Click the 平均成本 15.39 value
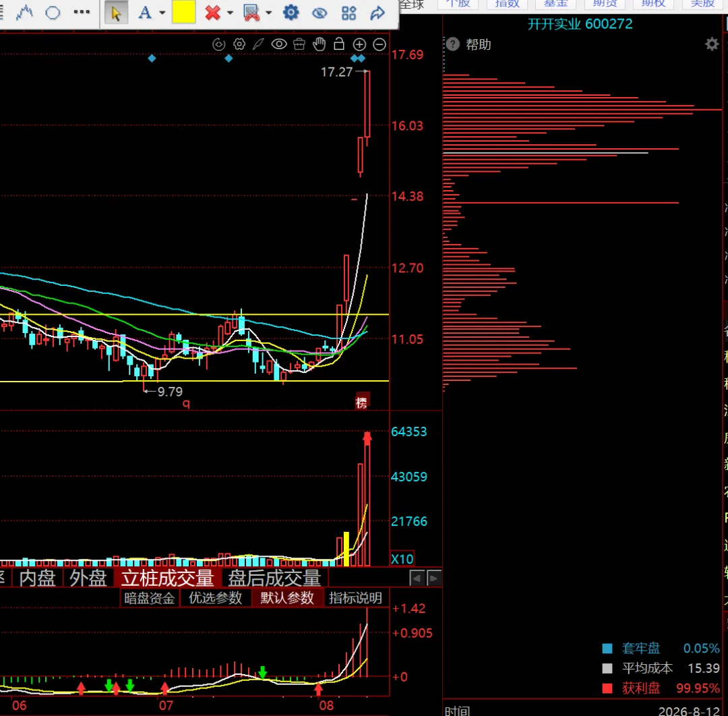Screen dimensions: 728x716 703,668
